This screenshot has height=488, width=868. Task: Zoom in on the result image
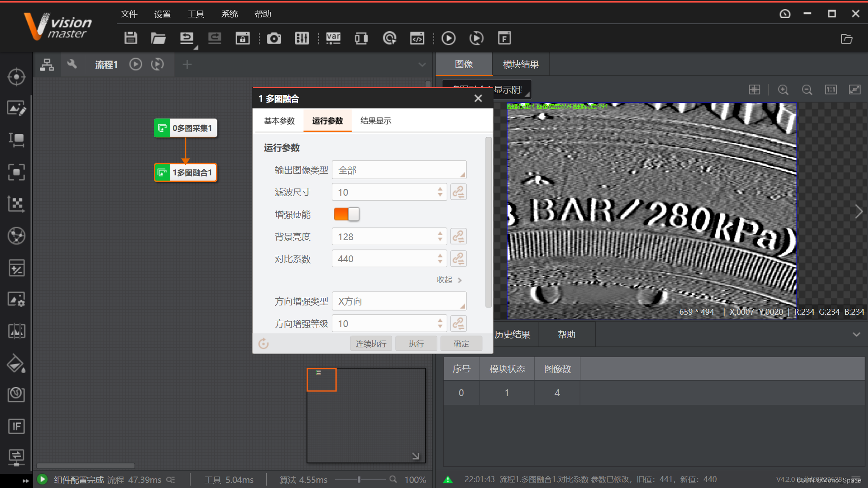coord(783,90)
